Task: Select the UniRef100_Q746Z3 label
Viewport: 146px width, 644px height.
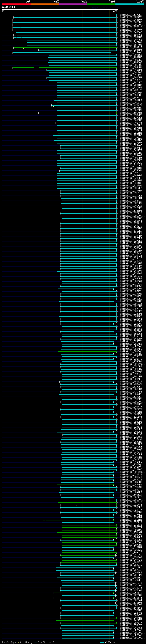Action: [x=131, y=356]
